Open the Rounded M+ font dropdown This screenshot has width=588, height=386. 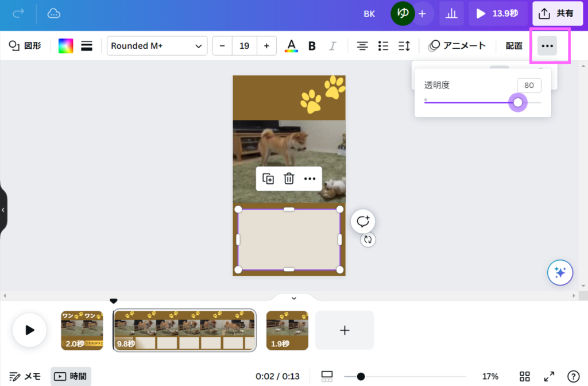157,46
